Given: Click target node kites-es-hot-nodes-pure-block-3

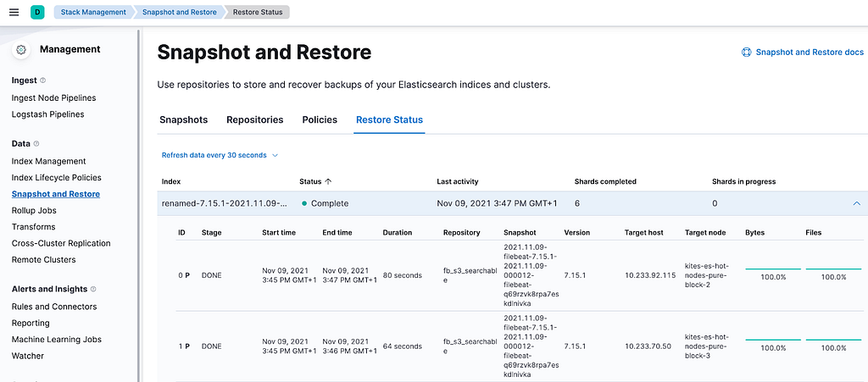Looking at the screenshot, I should 707,346.
